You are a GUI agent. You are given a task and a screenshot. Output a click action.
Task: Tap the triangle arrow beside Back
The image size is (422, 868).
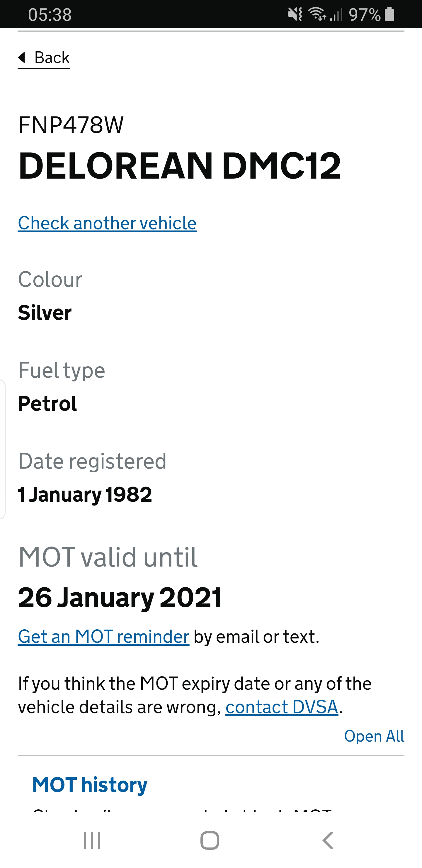click(22, 57)
